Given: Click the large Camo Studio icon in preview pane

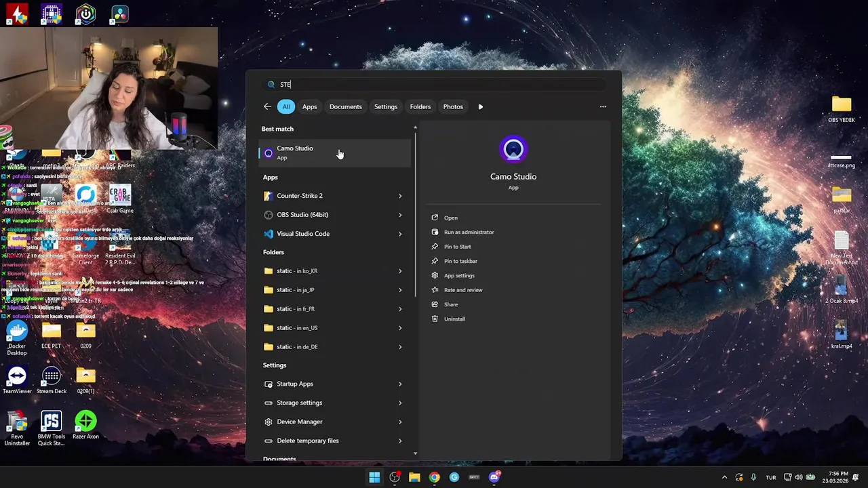Looking at the screenshot, I should click(x=513, y=150).
